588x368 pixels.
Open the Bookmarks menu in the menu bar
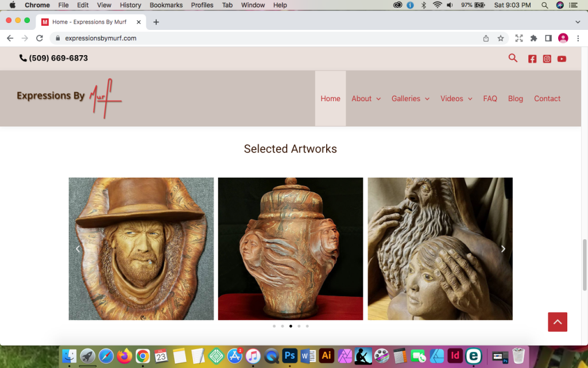click(165, 5)
